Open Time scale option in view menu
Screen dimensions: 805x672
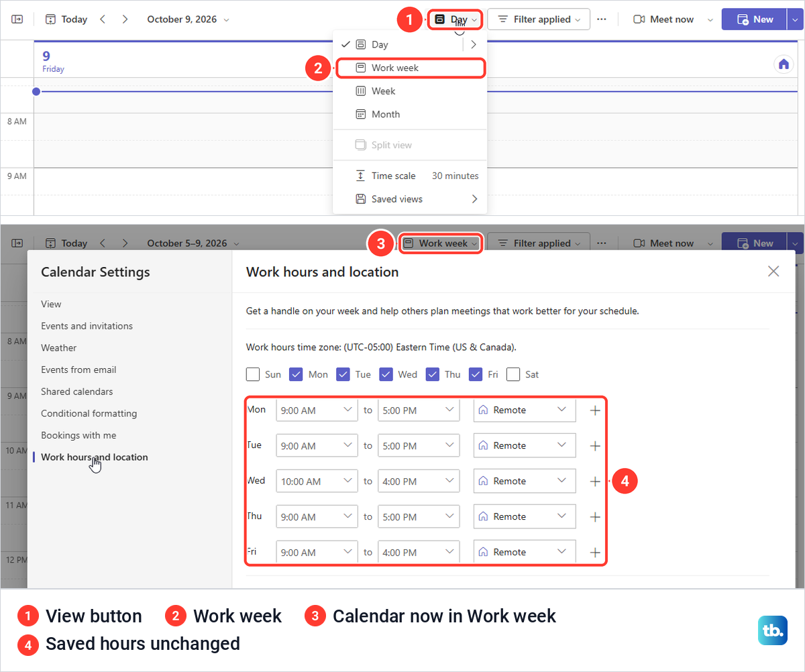[x=410, y=176]
